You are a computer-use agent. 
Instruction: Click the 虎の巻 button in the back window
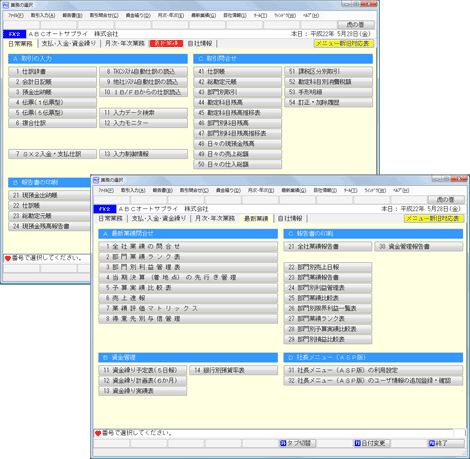[356, 25]
